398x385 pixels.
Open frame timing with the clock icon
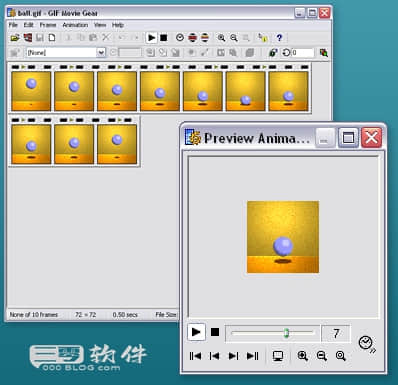tap(180, 38)
